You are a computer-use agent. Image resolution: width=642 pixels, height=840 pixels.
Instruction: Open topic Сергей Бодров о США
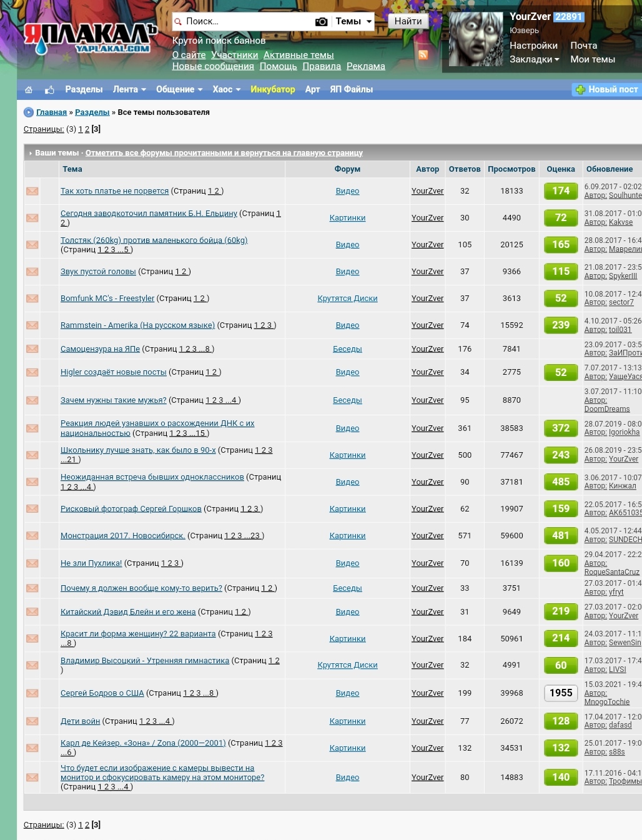tap(102, 693)
